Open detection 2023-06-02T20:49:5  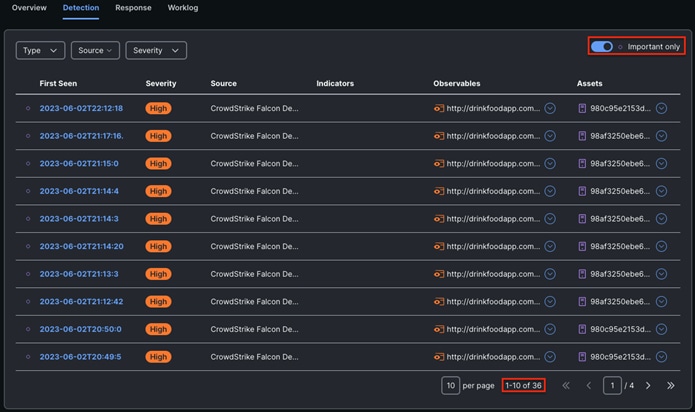coord(80,357)
